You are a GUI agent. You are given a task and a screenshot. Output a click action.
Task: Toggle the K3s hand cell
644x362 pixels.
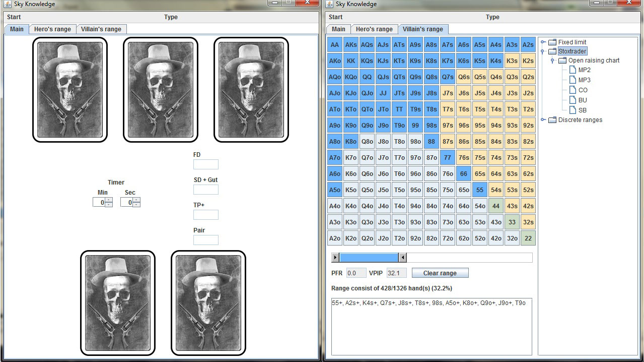[512, 61]
